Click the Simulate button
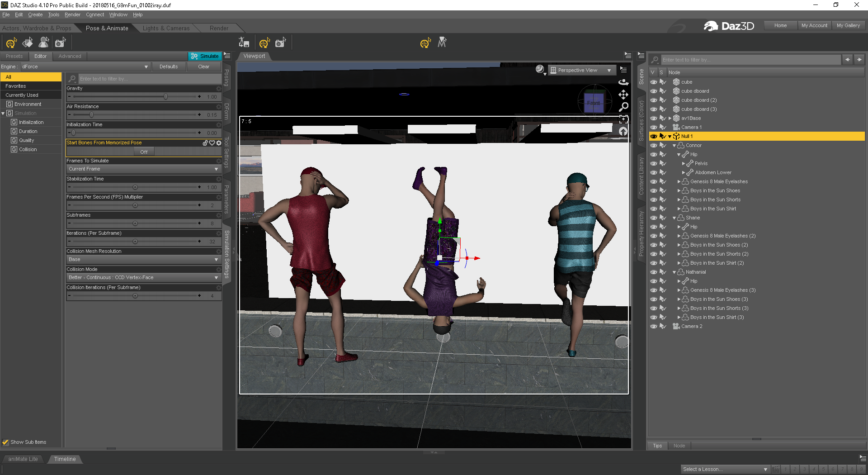Screen dimensions: 868x475 (205, 56)
